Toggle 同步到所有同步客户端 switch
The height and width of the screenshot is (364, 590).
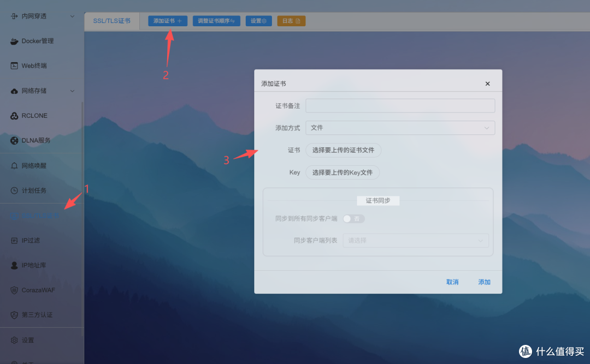click(x=353, y=219)
